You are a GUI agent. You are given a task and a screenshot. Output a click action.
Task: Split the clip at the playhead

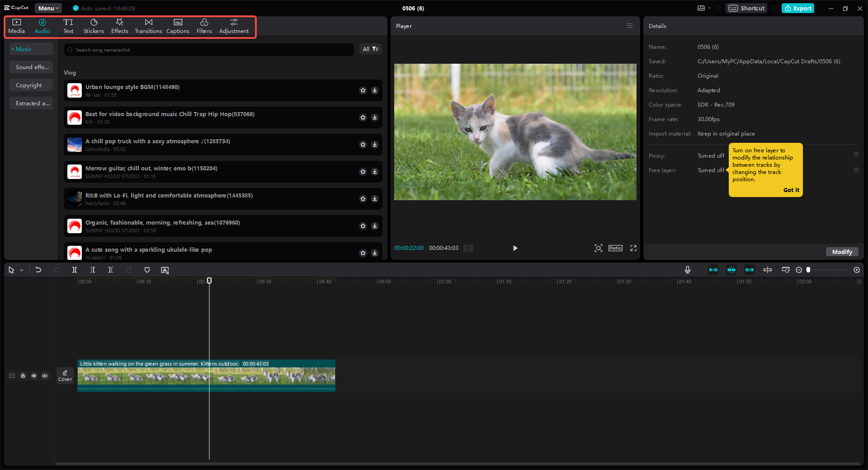(x=75, y=270)
